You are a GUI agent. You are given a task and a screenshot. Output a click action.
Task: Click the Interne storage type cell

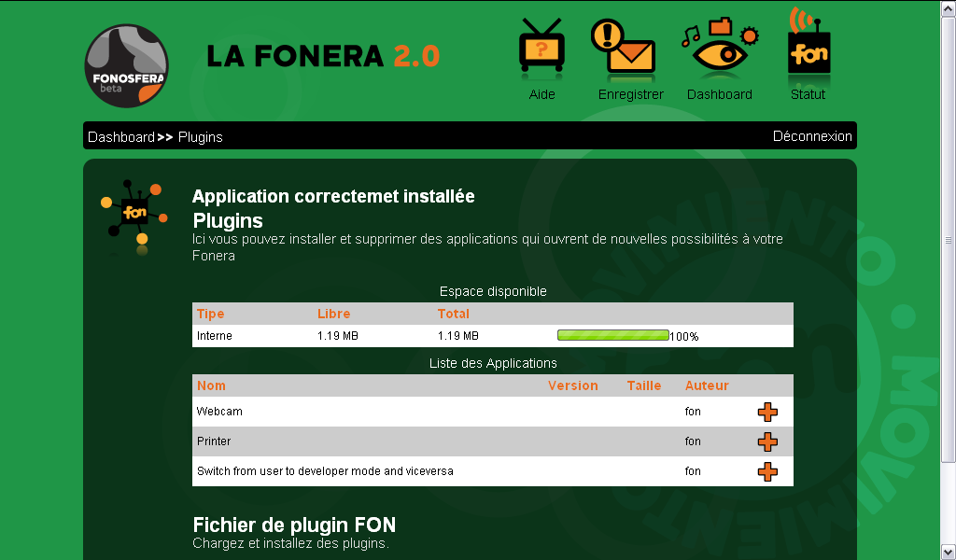coord(215,336)
